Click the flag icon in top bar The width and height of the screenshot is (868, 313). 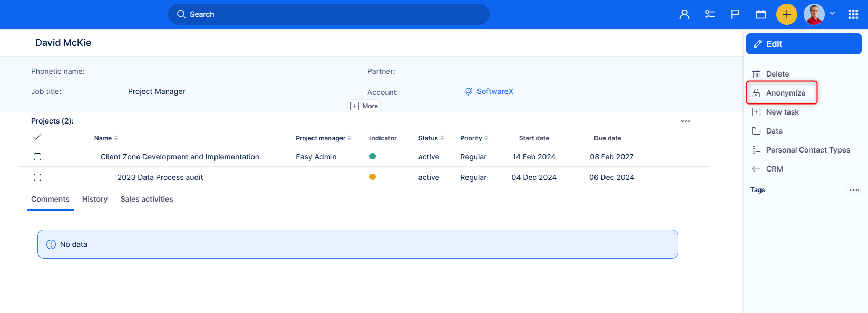tap(735, 14)
